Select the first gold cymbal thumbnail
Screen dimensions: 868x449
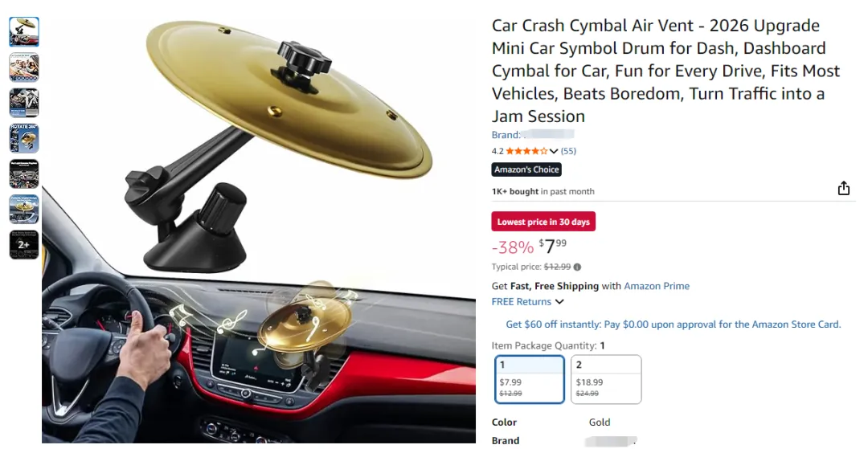(x=24, y=31)
